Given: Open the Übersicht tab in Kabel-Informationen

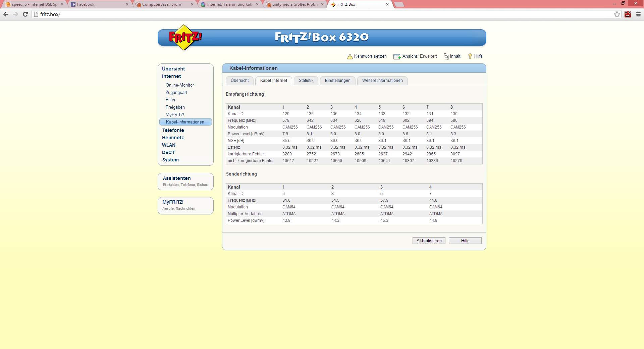Looking at the screenshot, I should coord(239,81).
